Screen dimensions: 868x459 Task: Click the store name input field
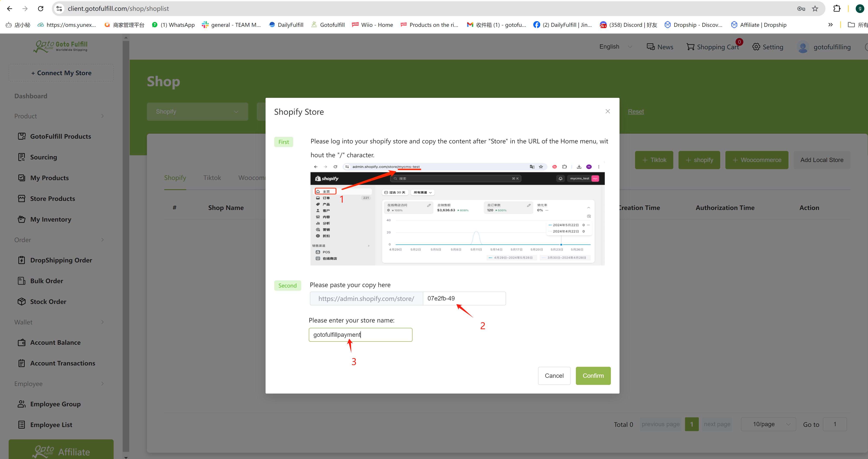coord(360,335)
